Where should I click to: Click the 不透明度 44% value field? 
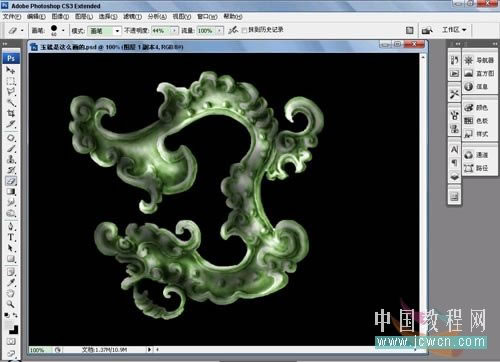162,31
